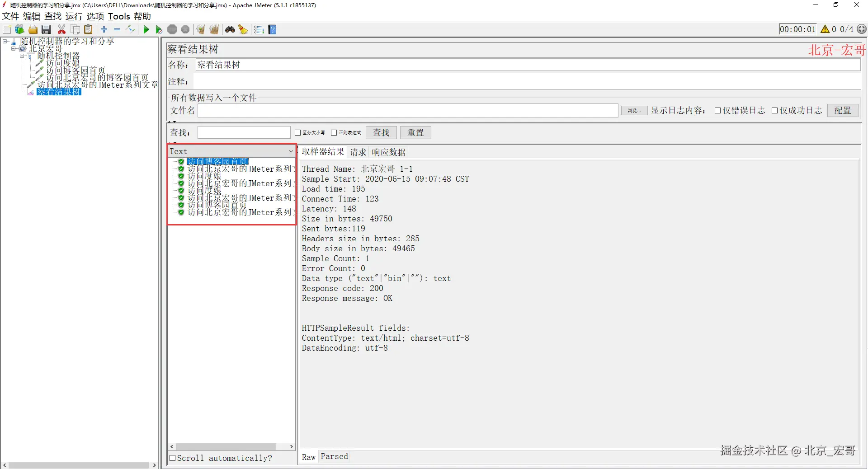Viewport: 868px width, 469px height.
Task: Click test plan tree horizontal scrollbar
Action: click(79, 465)
